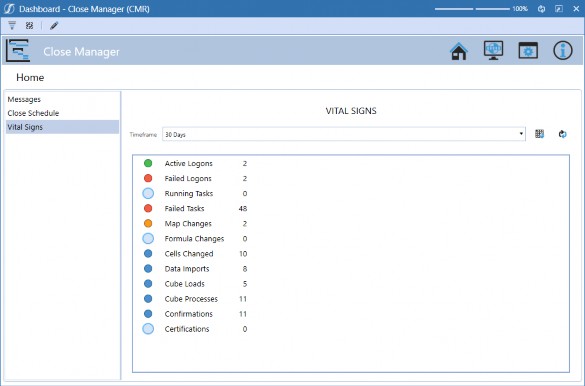Click the pencil edit icon in toolbar
This screenshot has height=386, width=585.
pos(54,25)
